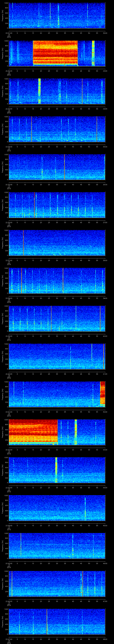Click the 22:38:00 time axis label

tap(9, 298)
